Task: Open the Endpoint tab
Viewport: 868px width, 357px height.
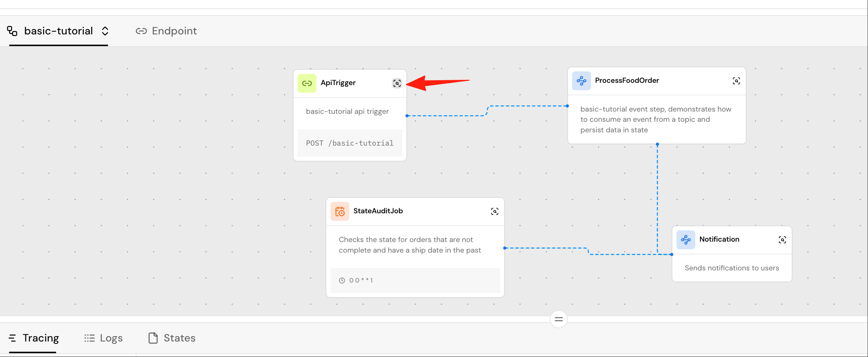Action: [166, 31]
